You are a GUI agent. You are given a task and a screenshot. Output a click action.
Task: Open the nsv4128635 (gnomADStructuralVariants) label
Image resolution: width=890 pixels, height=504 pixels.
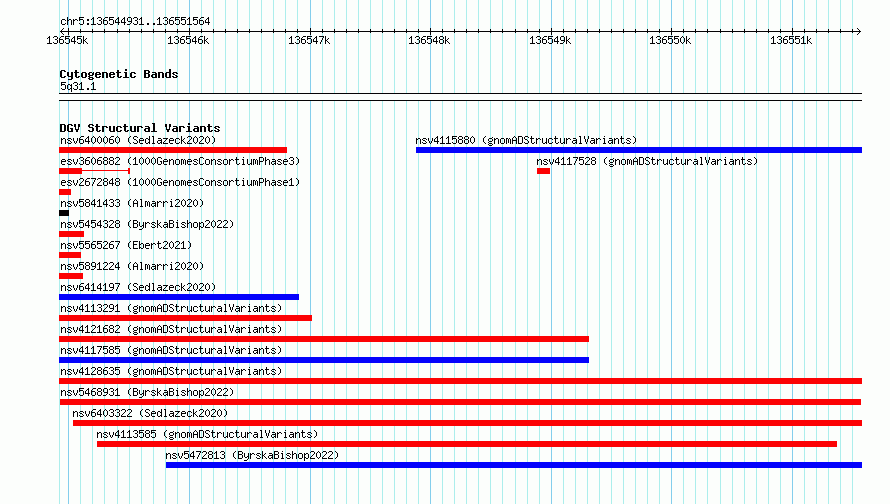point(171,371)
